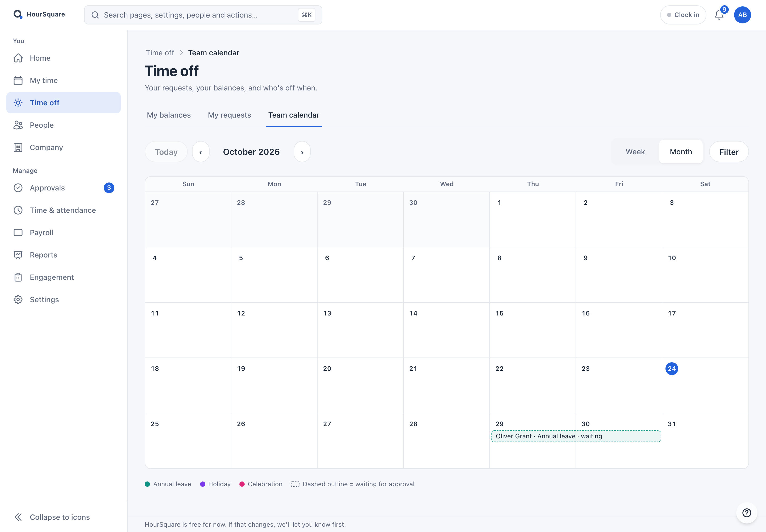The height and width of the screenshot is (532, 766).
Task: Click the Approvals checkmark icon
Action: coord(18,188)
